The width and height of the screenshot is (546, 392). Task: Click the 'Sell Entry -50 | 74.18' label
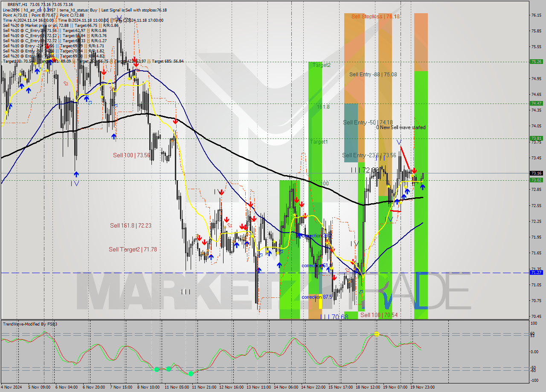tap(368, 122)
